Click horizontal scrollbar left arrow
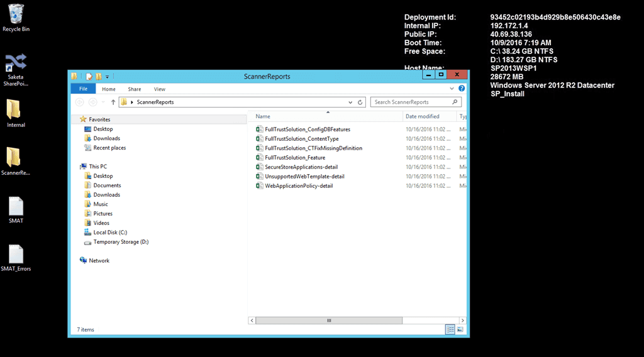The image size is (644, 357). 252,321
